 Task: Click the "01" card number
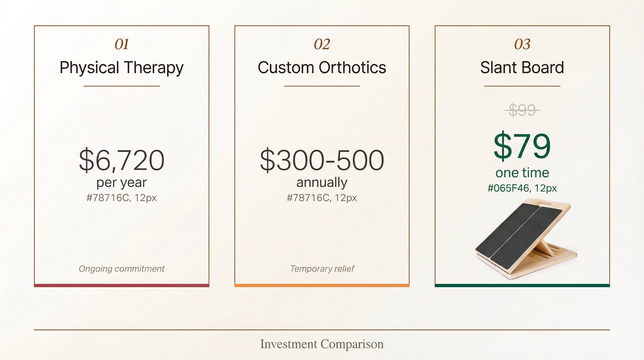pyautogui.click(x=121, y=44)
